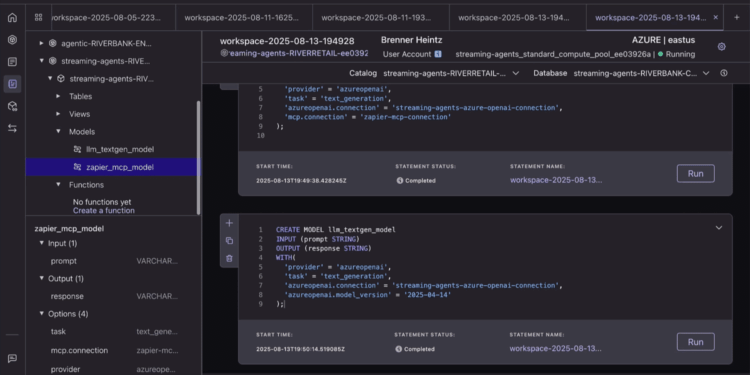Add a new workspace tab with plus

pos(737,17)
